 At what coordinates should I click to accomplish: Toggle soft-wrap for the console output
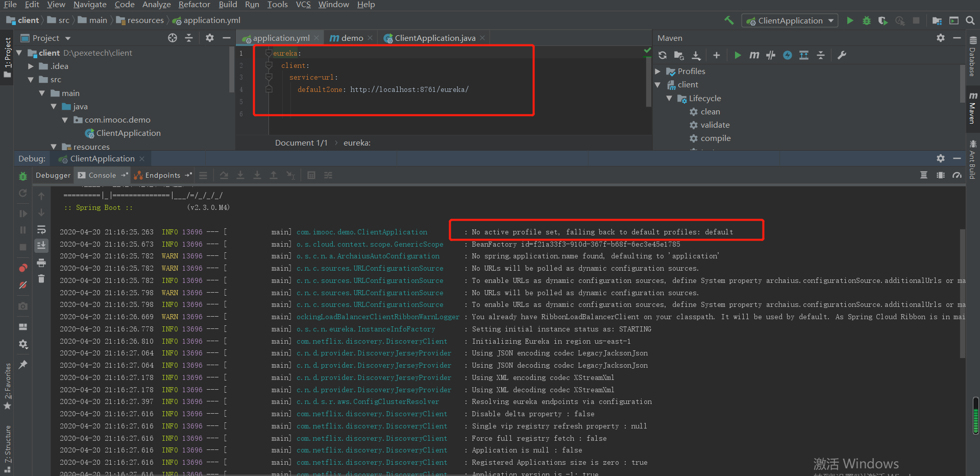click(41, 229)
